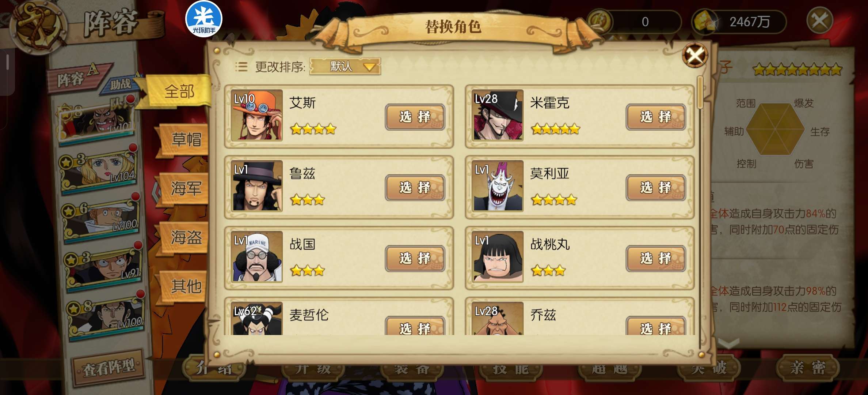This screenshot has height=395, width=868.
Task: Switch to the 海盗 filter tab
Action: [184, 238]
